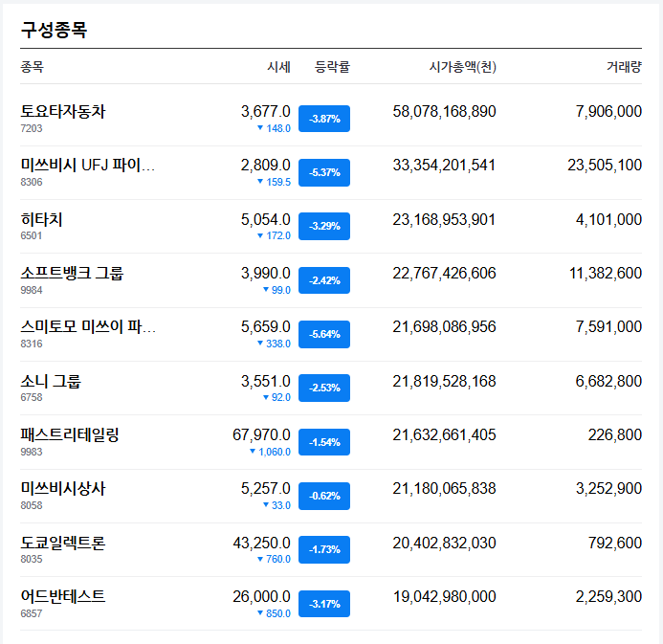Click volume 6,682,800
The width and height of the screenshot is (663, 644).
[x=608, y=382]
